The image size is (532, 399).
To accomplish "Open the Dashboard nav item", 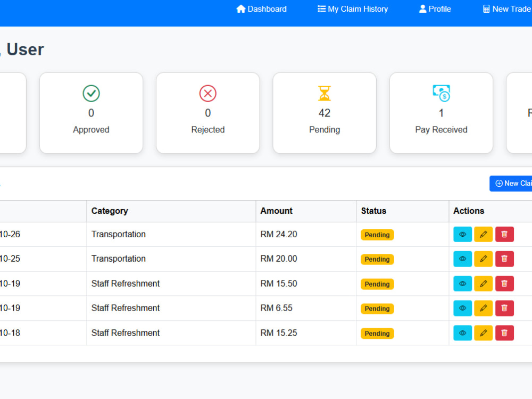I will 261,9.
